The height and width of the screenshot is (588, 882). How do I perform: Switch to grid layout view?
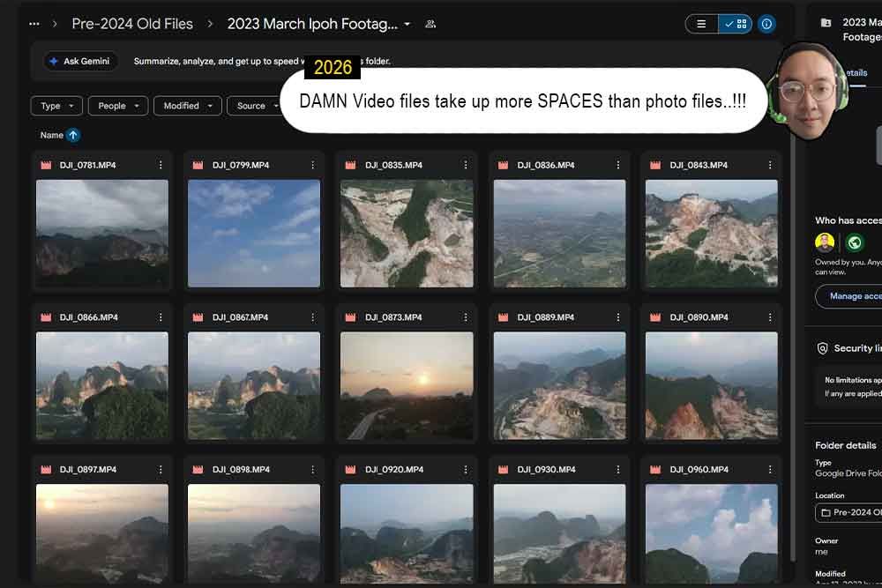[736, 24]
